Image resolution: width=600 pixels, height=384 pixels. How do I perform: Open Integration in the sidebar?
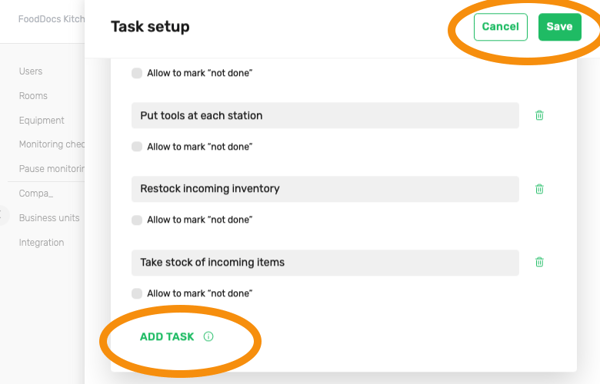tap(41, 242)
